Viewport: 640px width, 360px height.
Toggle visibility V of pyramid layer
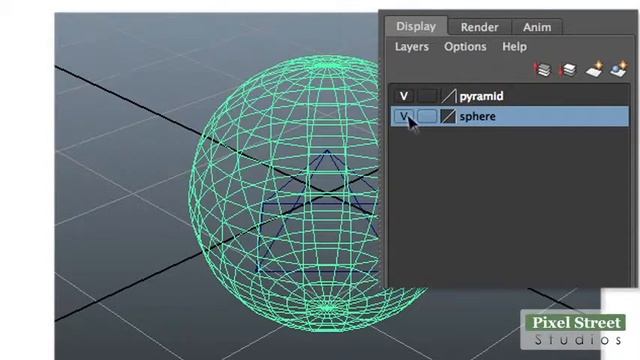click(404, 96)
